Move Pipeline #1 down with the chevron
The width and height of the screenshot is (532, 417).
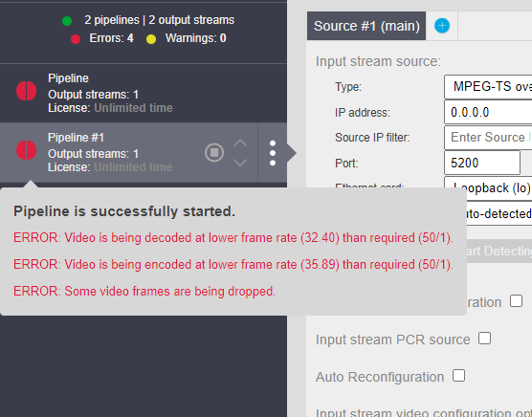(240, 163)
